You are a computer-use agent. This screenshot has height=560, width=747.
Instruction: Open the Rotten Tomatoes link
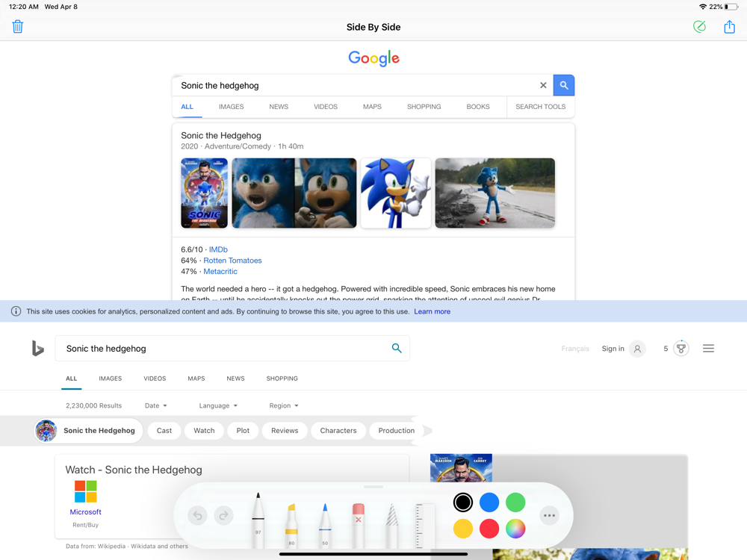(232, 261)
